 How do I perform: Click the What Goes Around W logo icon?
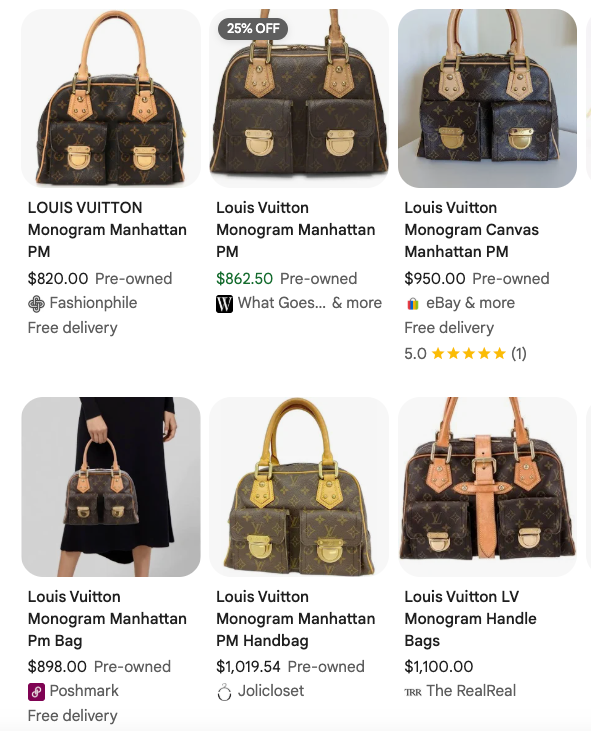[x=224, y=304]
